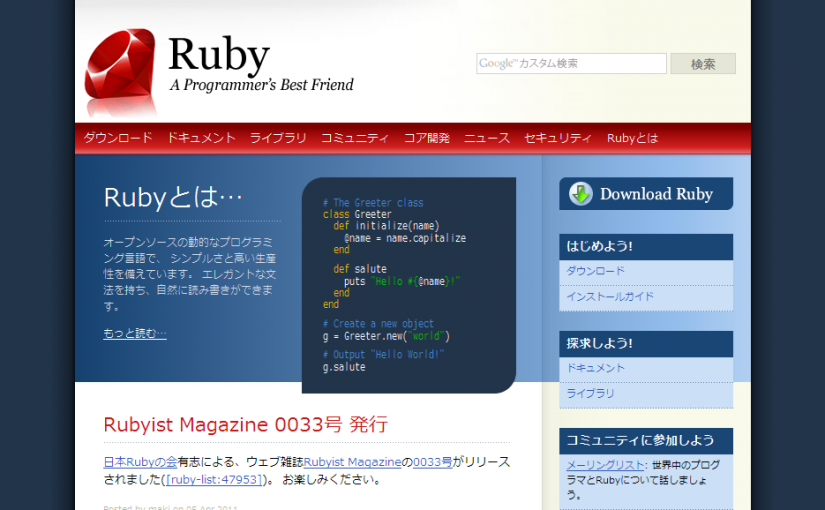Click the Download Ruby button
Screen dimensions: 825x510
[x=646, y=194]
